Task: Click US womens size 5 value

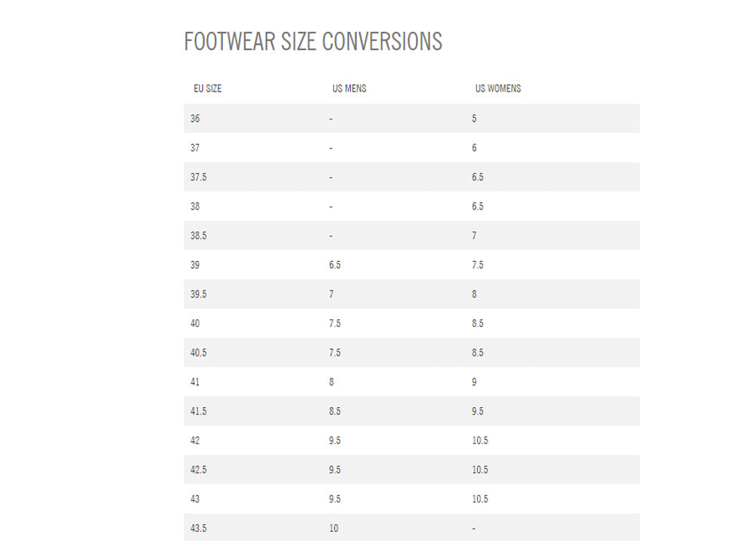Action: click(x=474, y=119)
